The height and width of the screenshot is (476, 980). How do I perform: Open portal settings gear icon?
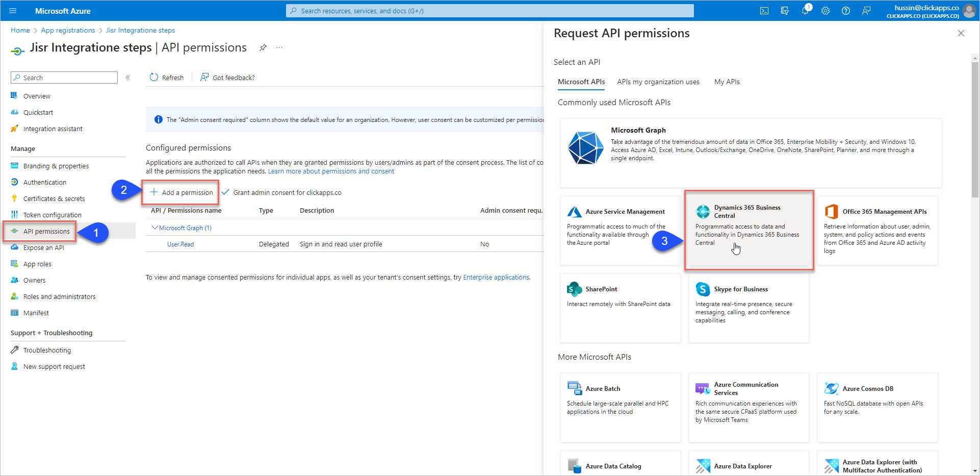click(x=826, y=11)
